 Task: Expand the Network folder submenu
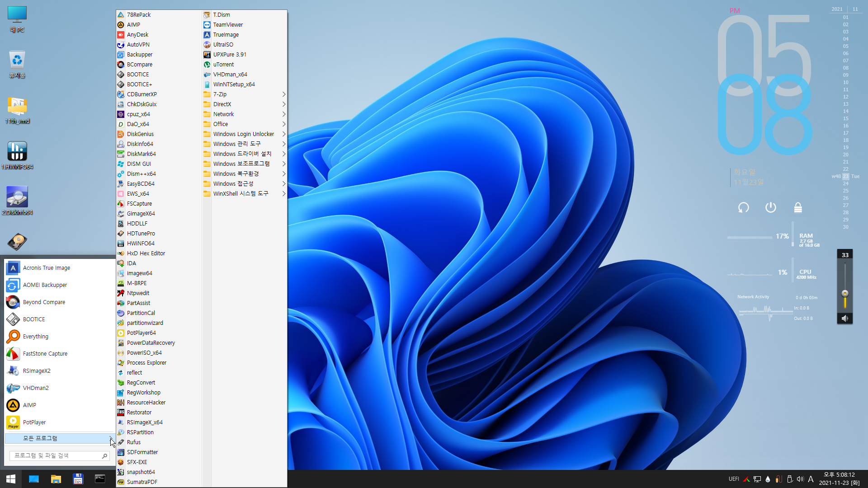(245, 114)
